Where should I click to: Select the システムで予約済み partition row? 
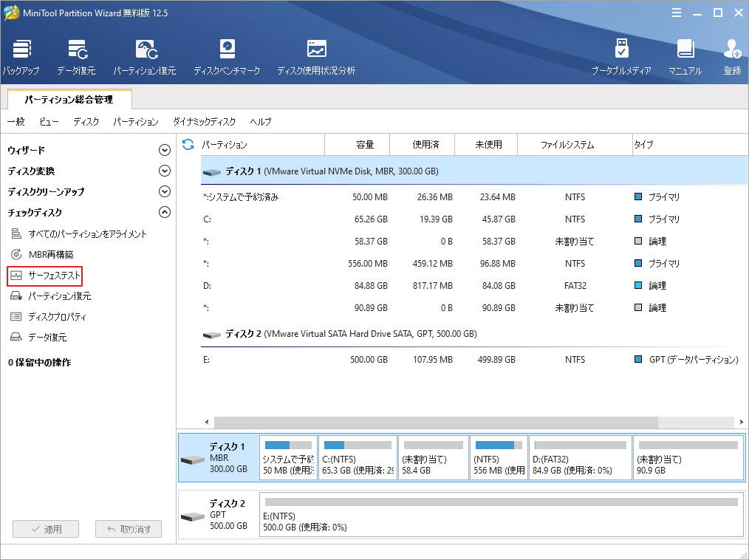[x=474, y=197]
